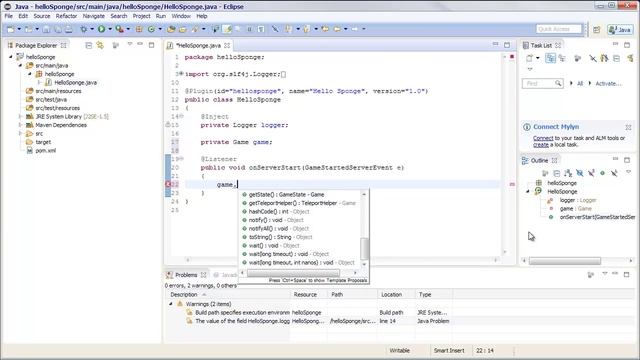Click the Quick Access input field

coord(559,29)
